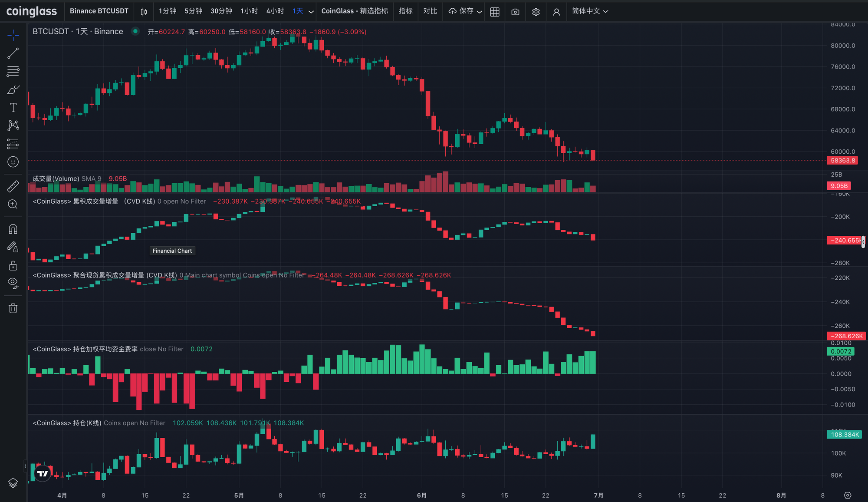Open chart settings gear icon
This screenshot has width=868, height=502.
[536, 12]
